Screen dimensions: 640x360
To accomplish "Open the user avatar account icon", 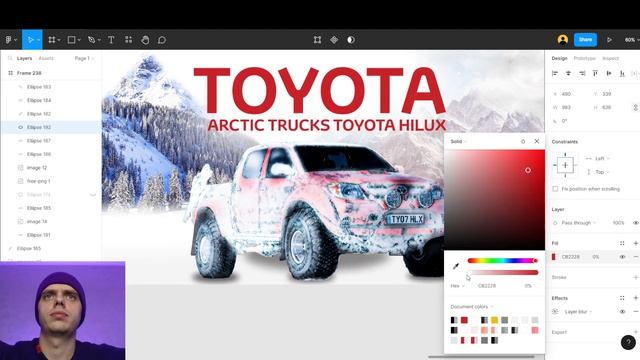I will click(x=563, y=40).
